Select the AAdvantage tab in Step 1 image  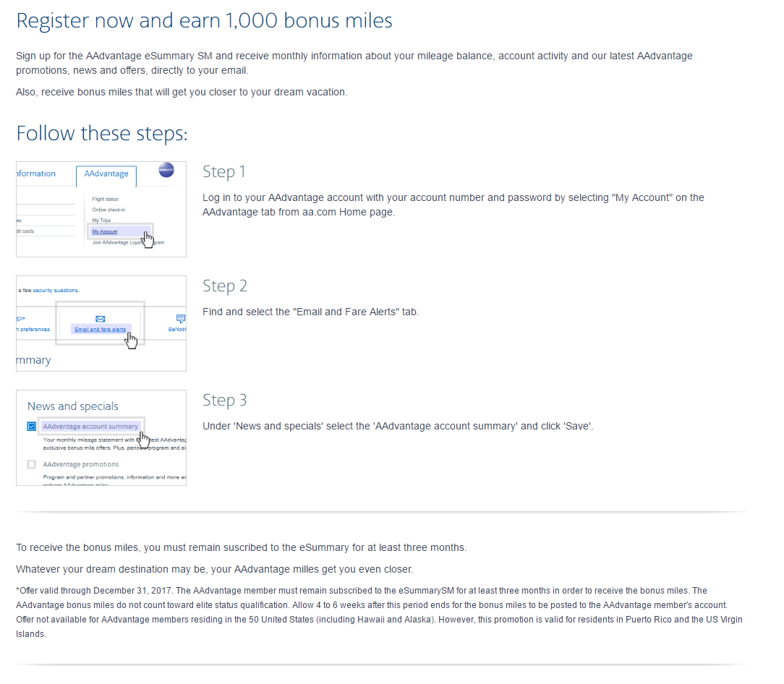(x=106, y=176)
